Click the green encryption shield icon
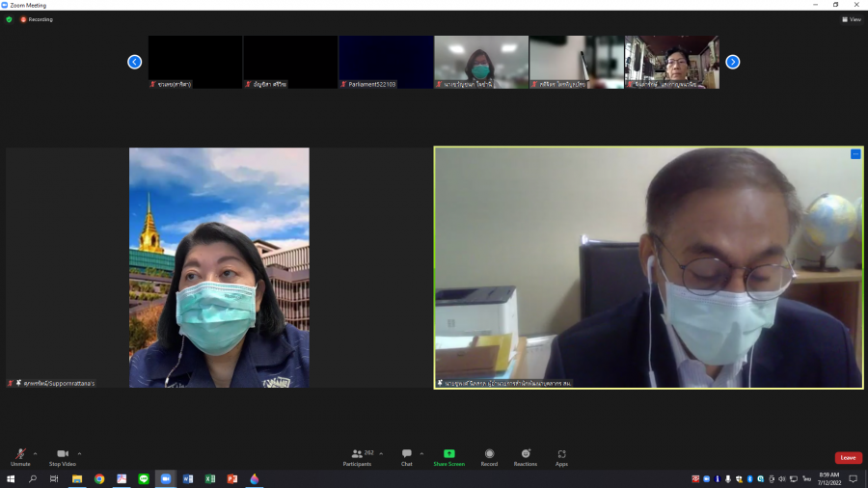This screenshot has height=488, width=868. [x=10, y=19]
